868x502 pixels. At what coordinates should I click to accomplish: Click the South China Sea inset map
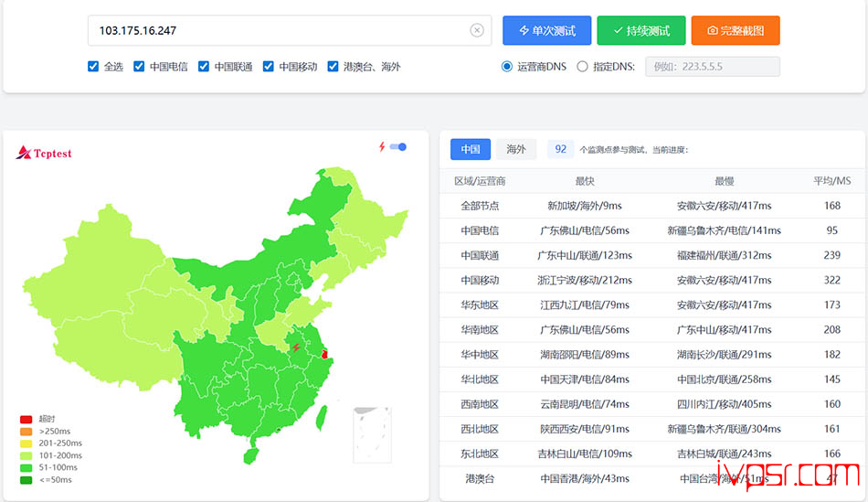372,435
